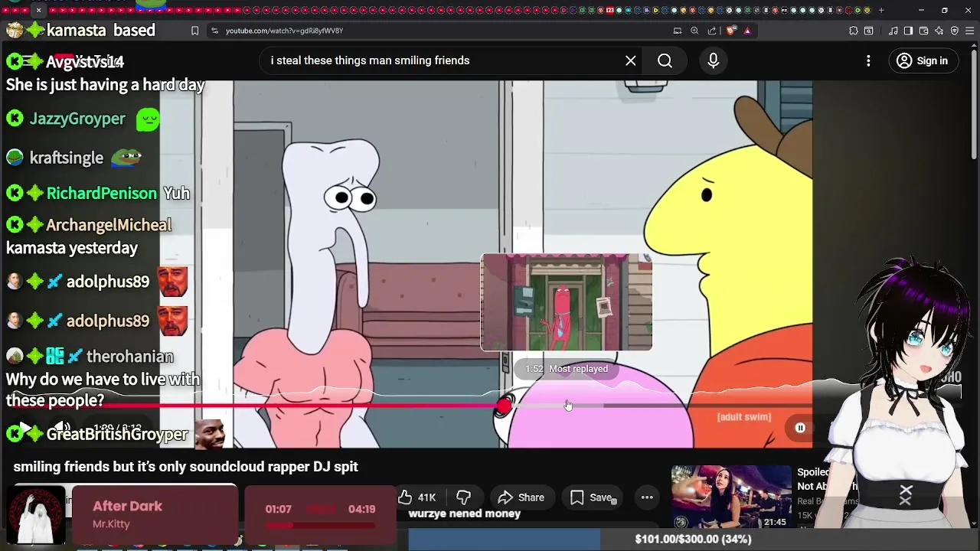Click chat user kraftsingle
Viewport: 980px width, 551px height.
point(66,158)
